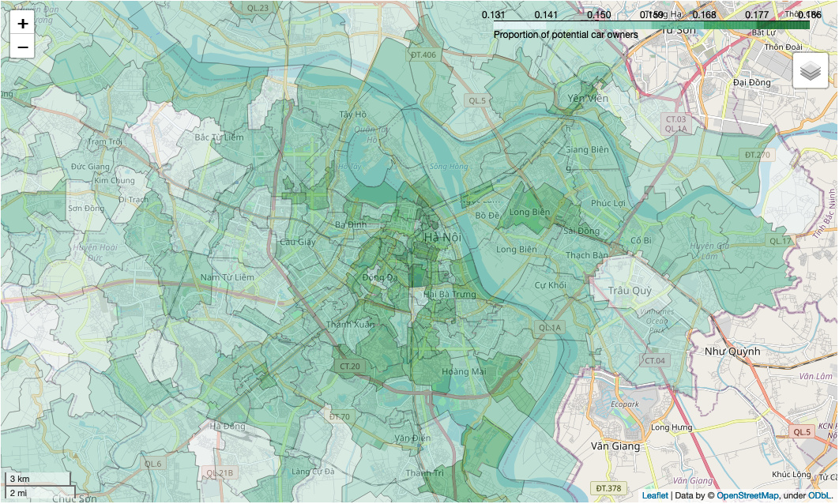The image size is (839, 504).
Task: Click the legend caption about car owners
Action: (x=566, y=35)
